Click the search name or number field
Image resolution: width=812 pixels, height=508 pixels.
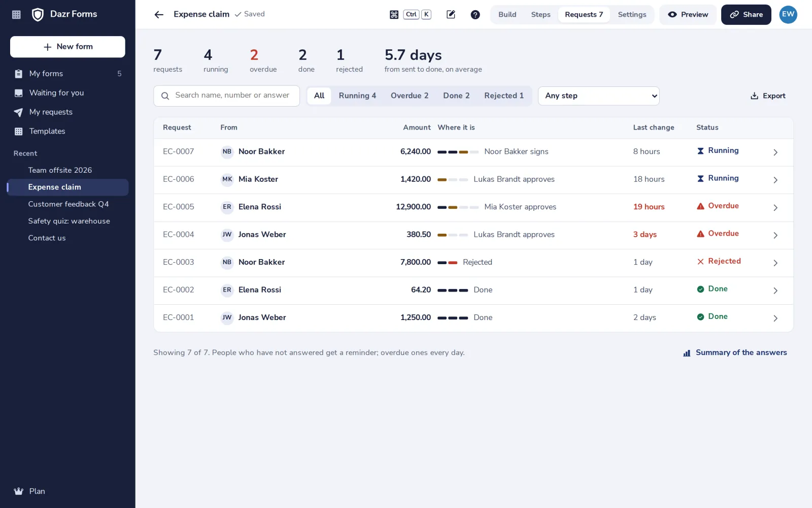coord(226,96)
